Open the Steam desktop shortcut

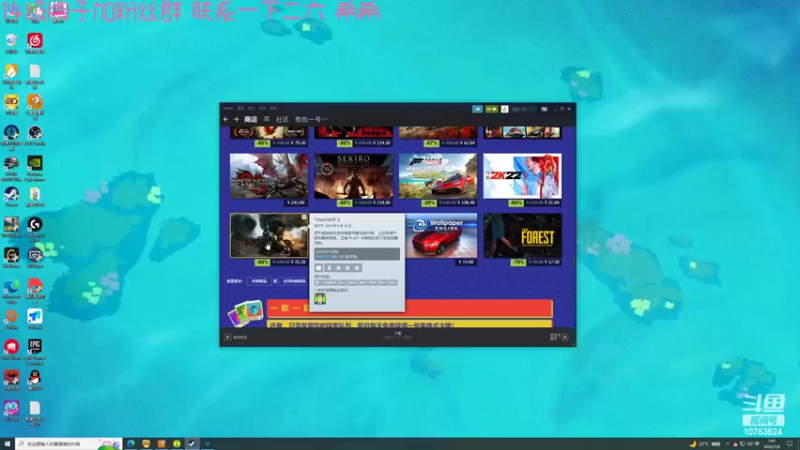(x=11, y=196)
